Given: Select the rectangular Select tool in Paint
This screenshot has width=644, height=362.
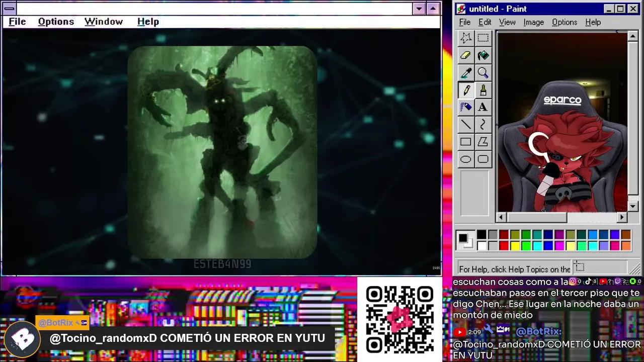Looking at the screenshot, I should [x=483, y=38].
